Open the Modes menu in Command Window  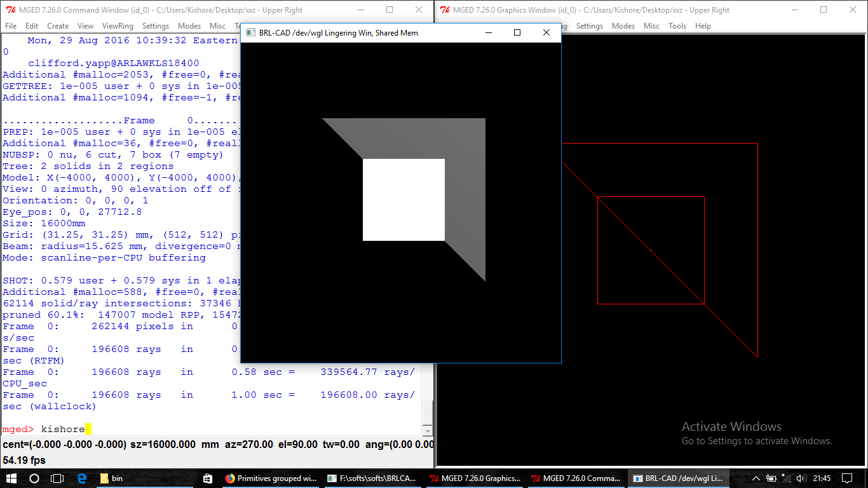point(189,26)
